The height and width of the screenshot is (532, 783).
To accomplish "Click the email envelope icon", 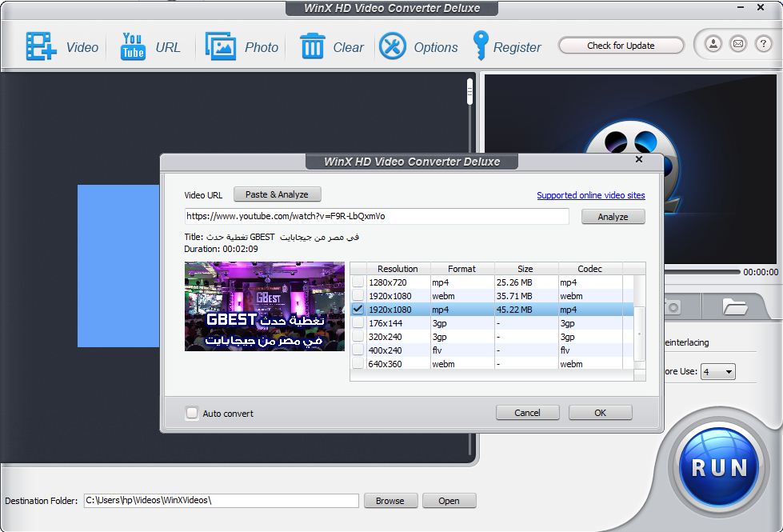I will pyautogui.click(x=738, y=45).
